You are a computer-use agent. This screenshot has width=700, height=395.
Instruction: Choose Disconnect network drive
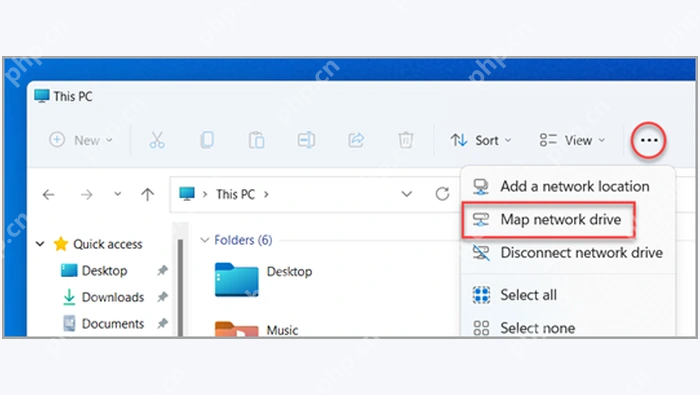[x=568, y=253]
